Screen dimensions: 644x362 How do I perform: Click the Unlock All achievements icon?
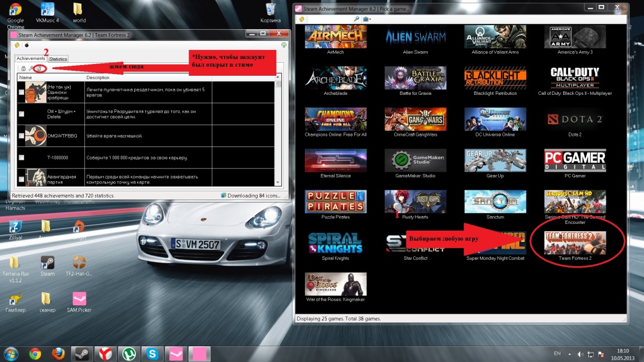[39, 68]
